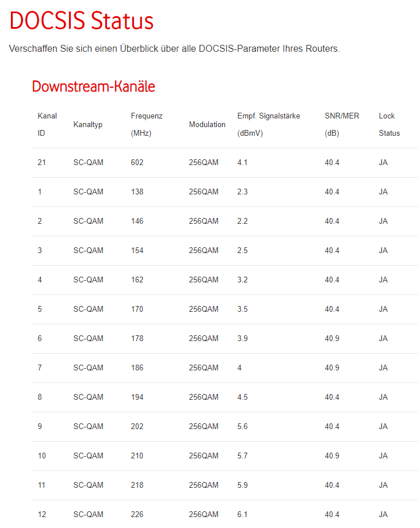Click the Lock Status column header

tap(389, 124)
